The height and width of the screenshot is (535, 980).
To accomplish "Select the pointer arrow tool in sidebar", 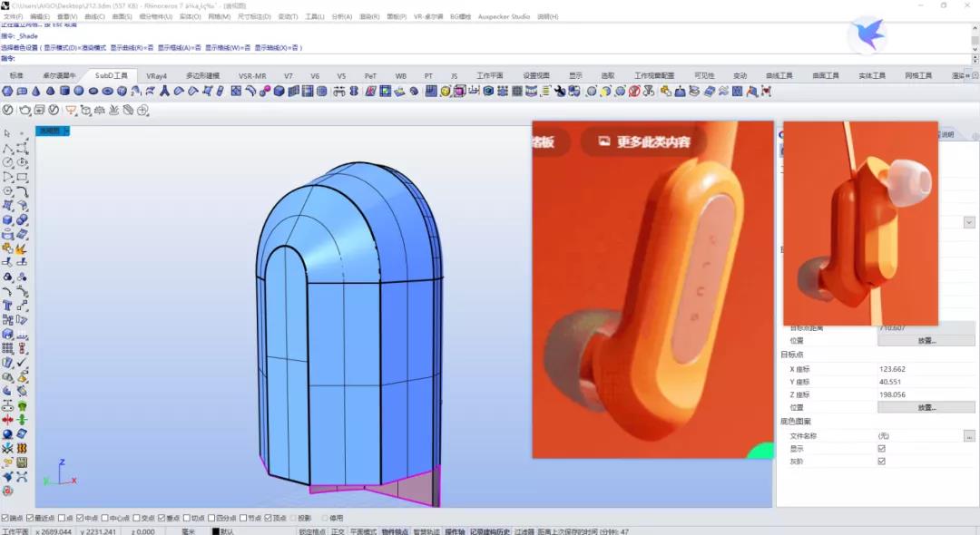I will click(7, 133).
